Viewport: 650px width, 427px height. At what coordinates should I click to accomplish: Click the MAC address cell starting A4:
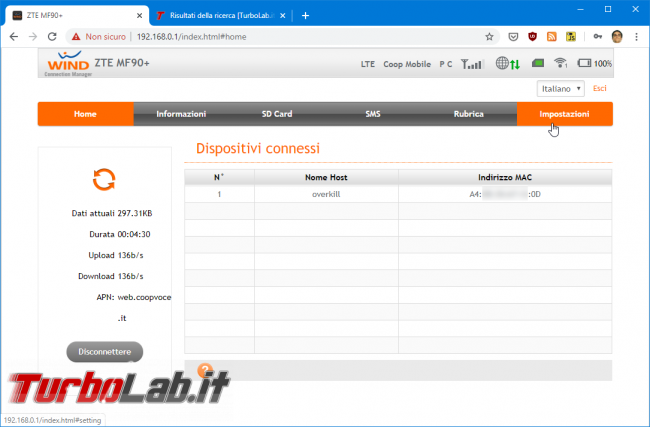point(505,194)
